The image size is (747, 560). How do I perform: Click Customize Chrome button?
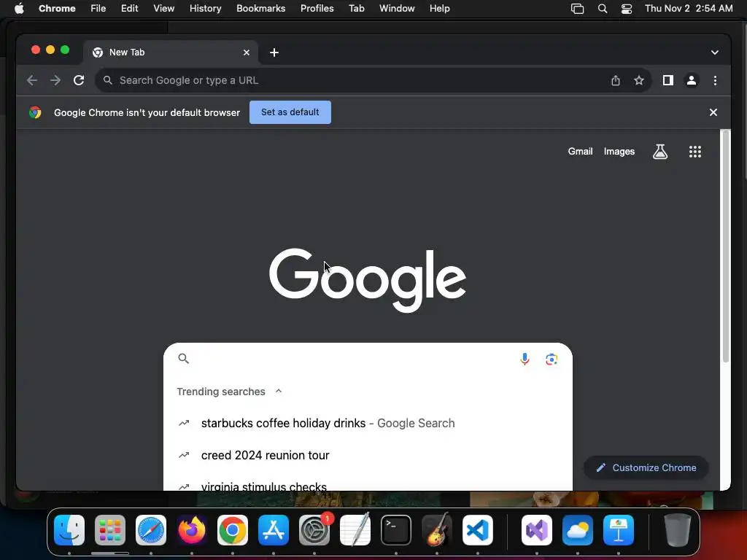[x=646, y=467]
